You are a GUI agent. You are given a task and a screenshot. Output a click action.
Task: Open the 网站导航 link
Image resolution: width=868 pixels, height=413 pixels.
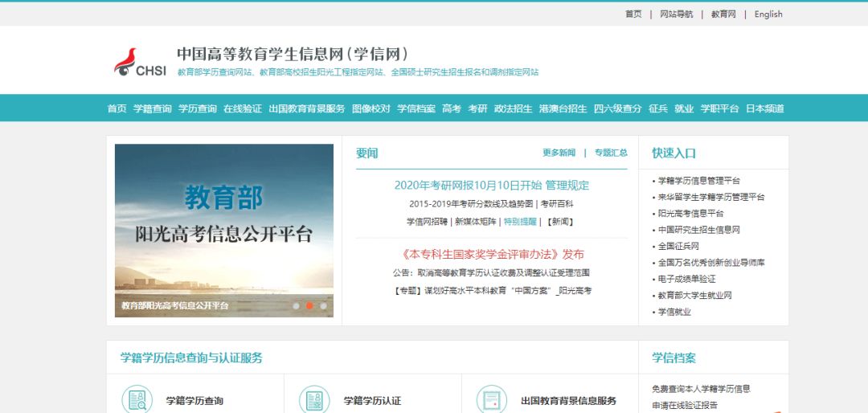(x=677, y=14)
